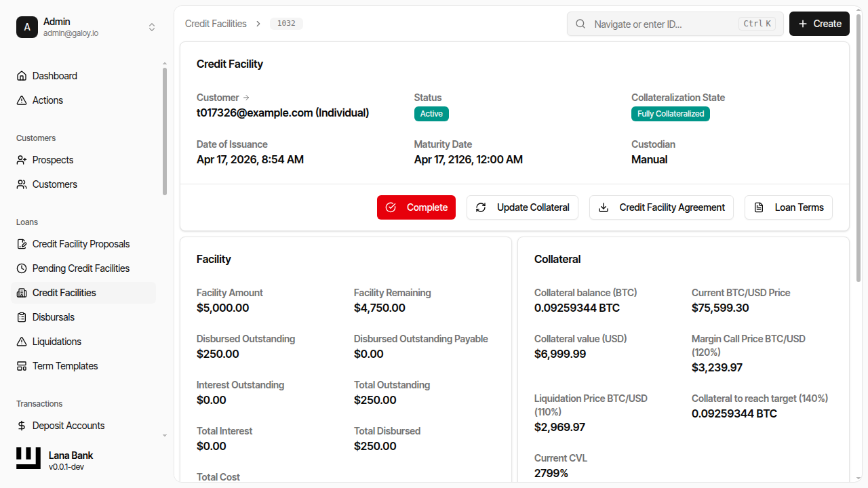
Task: Click the Lana Bank logo
Action: point(28,458)
